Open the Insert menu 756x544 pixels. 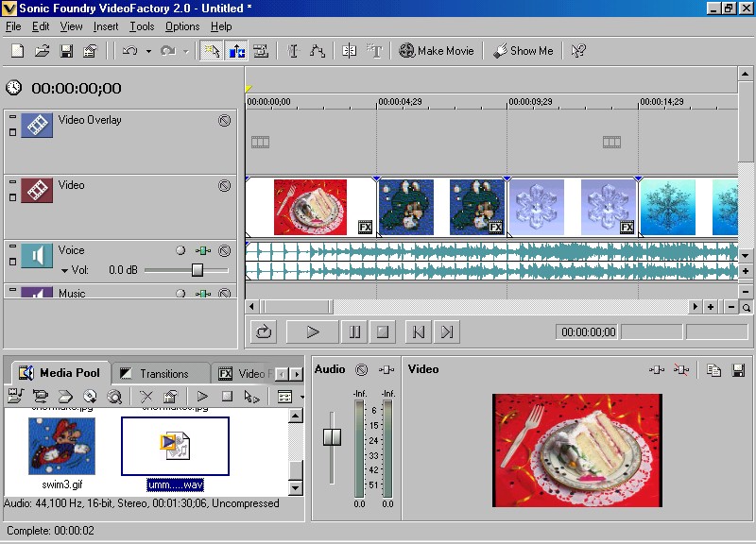click(106, 26)
